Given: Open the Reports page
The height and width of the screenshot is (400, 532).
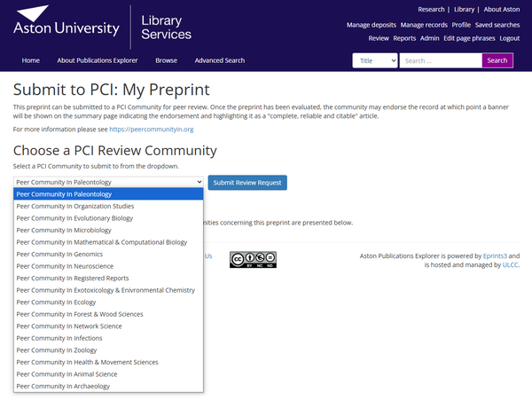Looking at the screenshot, I should [x=404, y=38].
